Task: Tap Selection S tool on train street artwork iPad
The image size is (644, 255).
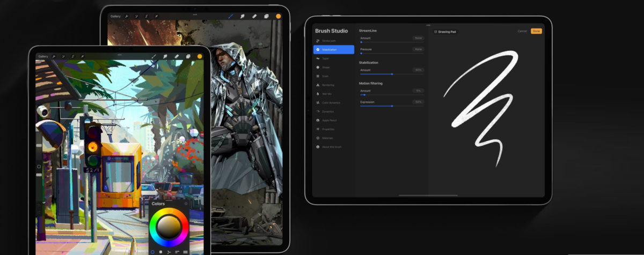Action: (x=72, y=56)
